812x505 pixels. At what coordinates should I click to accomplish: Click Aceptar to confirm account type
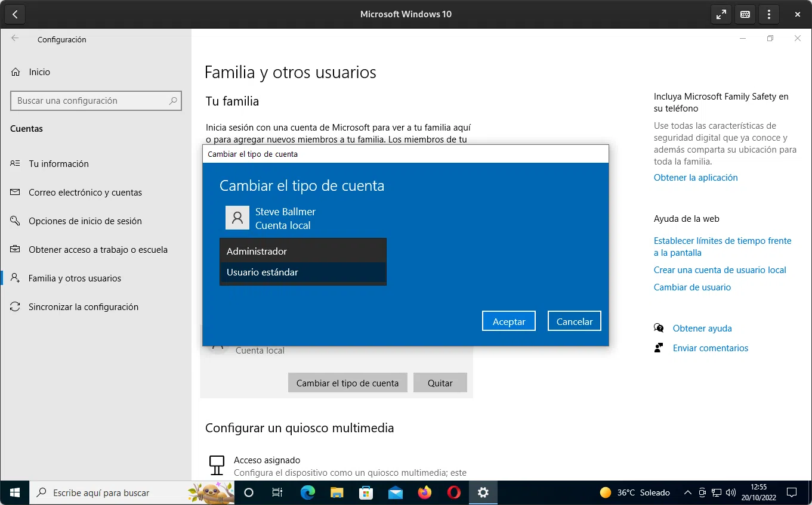pos(508,321)
